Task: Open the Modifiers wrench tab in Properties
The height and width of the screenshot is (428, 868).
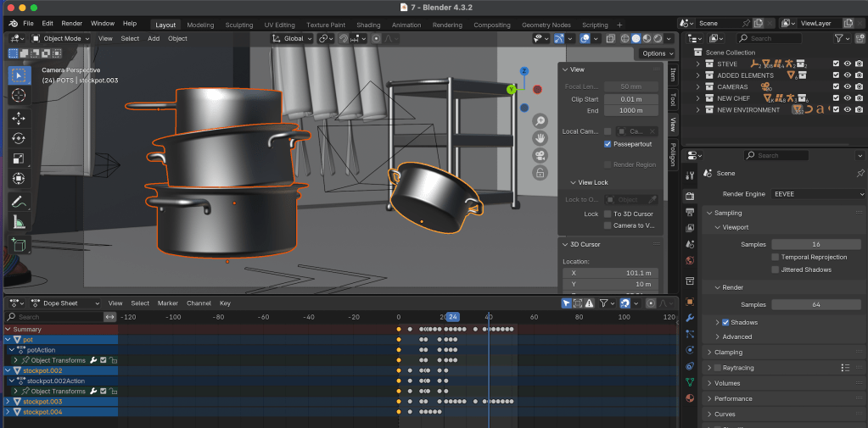Action: pyautogui.click(x=690, y=318)
